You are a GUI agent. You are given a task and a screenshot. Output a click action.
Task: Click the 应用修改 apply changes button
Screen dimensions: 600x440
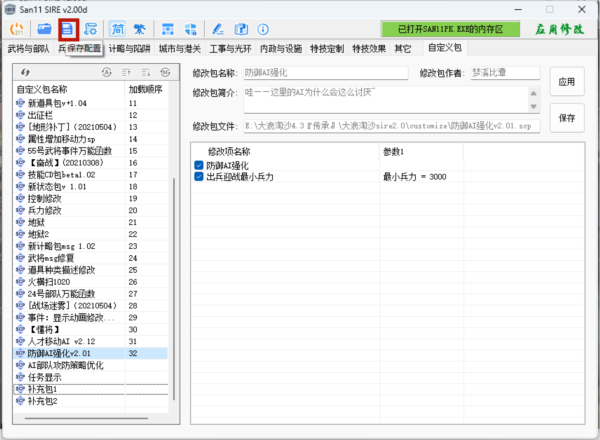click(x=559, y=29)
